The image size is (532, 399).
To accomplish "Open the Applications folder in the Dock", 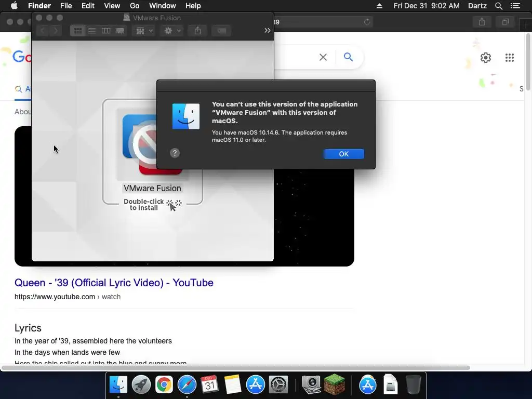I will click(368, 385).
